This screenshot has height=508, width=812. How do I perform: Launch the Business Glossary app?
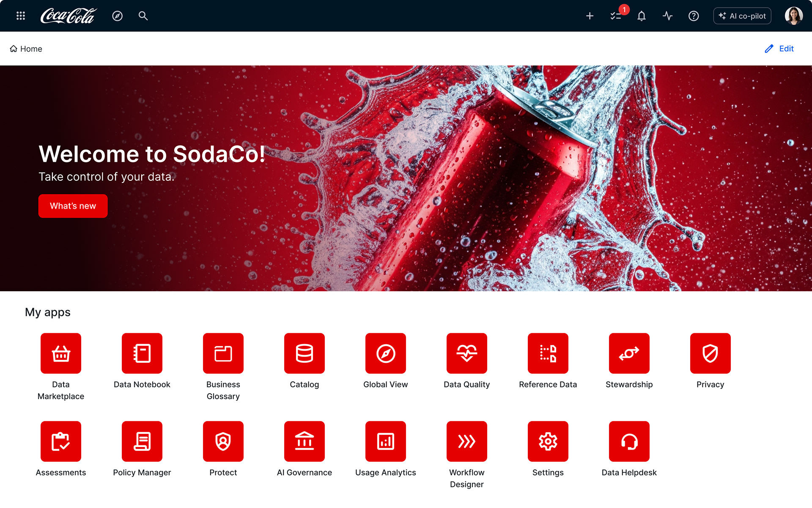pyautogui.click(x=223, y=353)
